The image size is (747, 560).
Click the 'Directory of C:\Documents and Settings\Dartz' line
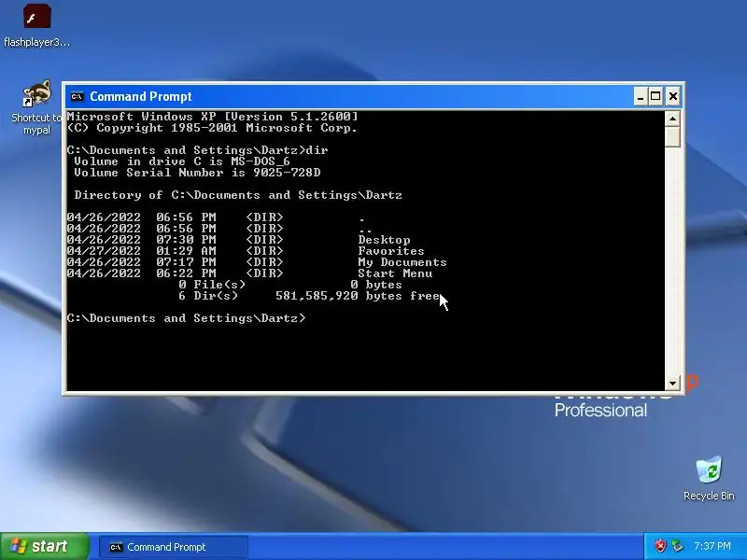238,195
